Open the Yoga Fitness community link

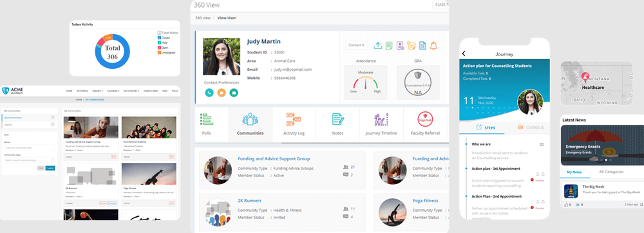tap(425, 201)
